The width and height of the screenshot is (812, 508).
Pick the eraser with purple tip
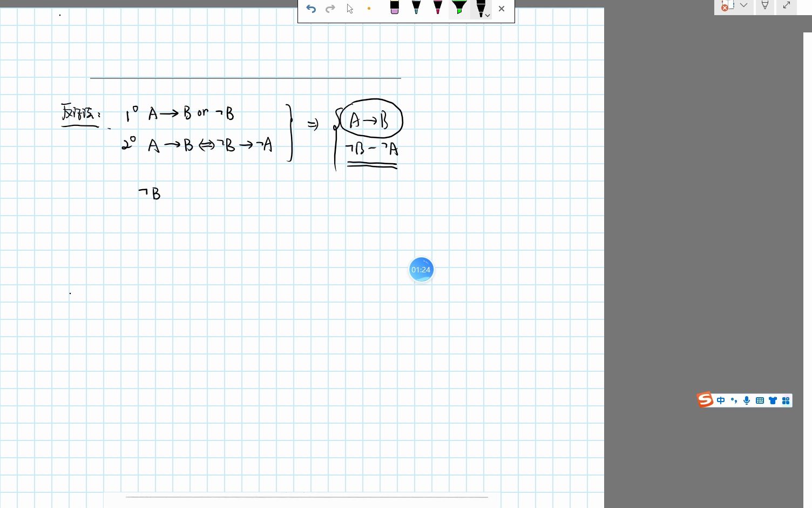tap(395, 8)
